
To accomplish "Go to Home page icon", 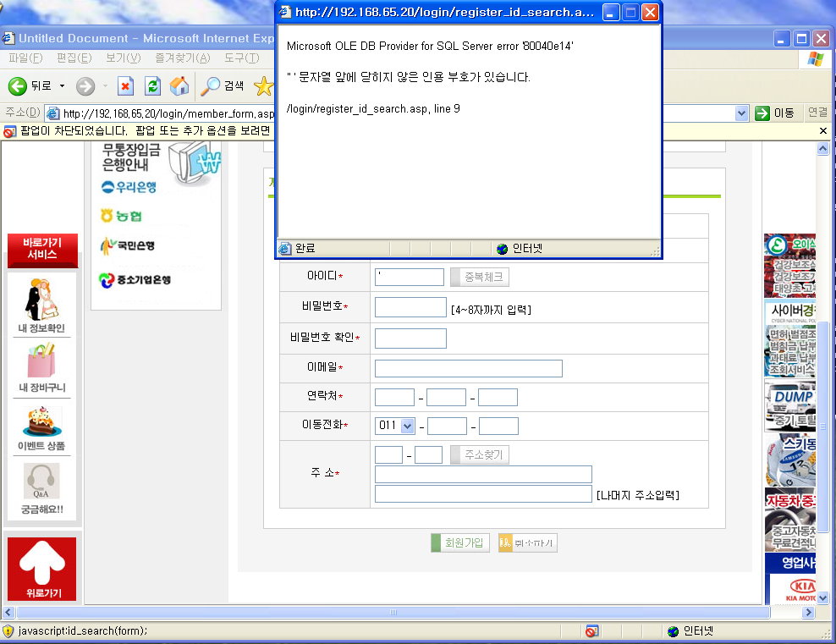I will tap(179, 85).
